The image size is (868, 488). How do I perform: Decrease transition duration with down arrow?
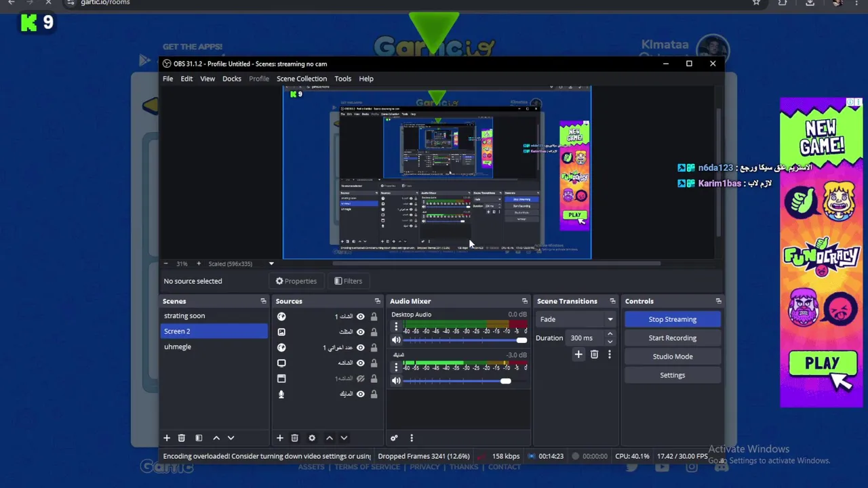[x=610, y=342]
